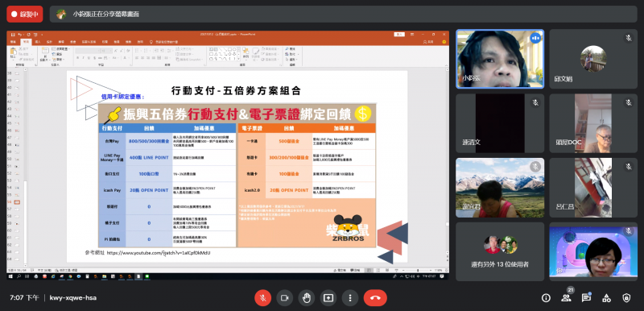Switch to the 插入 ribbon tab
Viewport: 644px width, 311px height.
pos(37,42)
